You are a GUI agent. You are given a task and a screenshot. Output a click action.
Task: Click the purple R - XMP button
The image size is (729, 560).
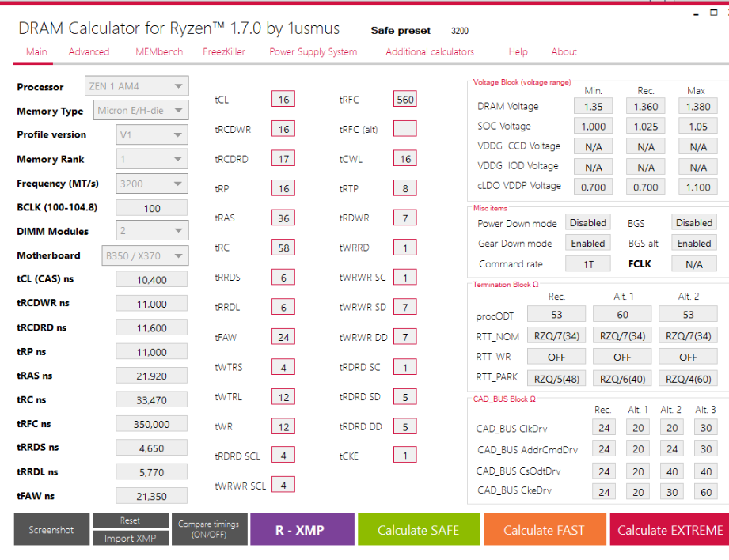click(302, 529)
